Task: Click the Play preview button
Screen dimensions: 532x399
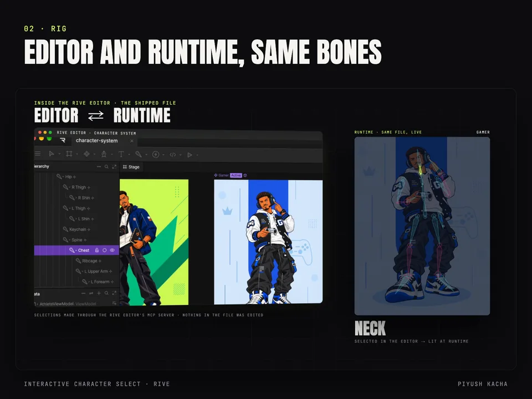Action: point(190,155)
